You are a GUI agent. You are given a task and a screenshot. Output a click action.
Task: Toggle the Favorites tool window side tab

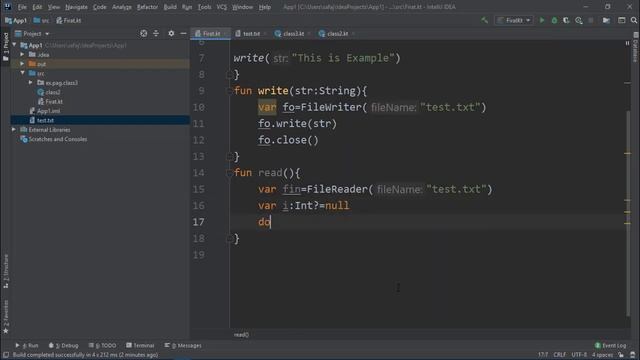pyautogui.click(x=5, y=316)
